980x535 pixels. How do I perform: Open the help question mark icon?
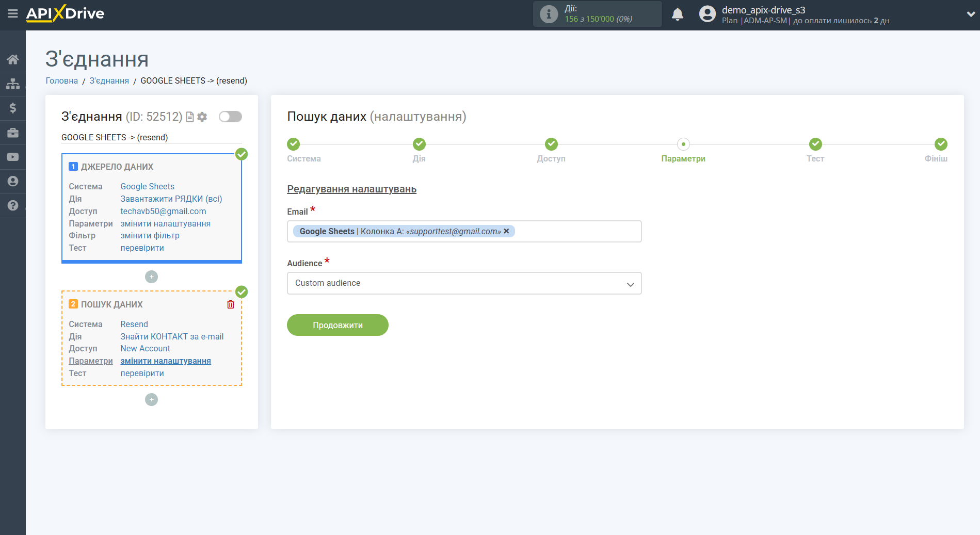click(13, 205)
